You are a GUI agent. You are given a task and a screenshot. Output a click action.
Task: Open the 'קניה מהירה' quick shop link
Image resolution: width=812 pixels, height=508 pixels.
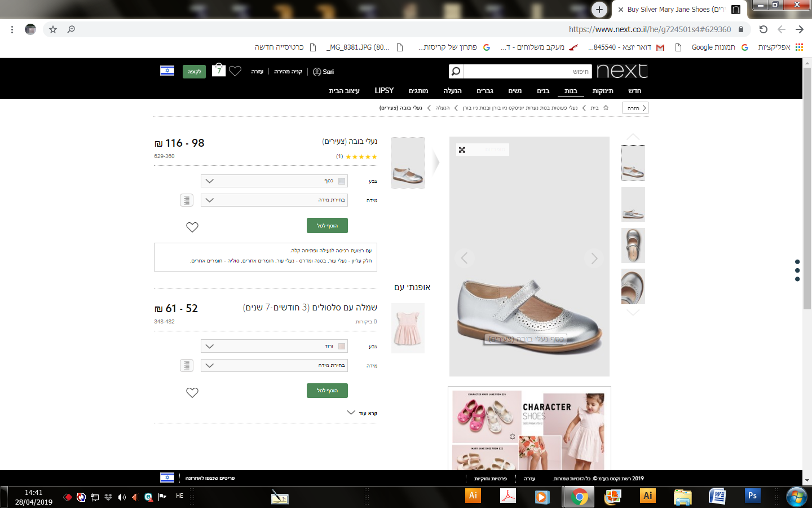click(288, 72)
